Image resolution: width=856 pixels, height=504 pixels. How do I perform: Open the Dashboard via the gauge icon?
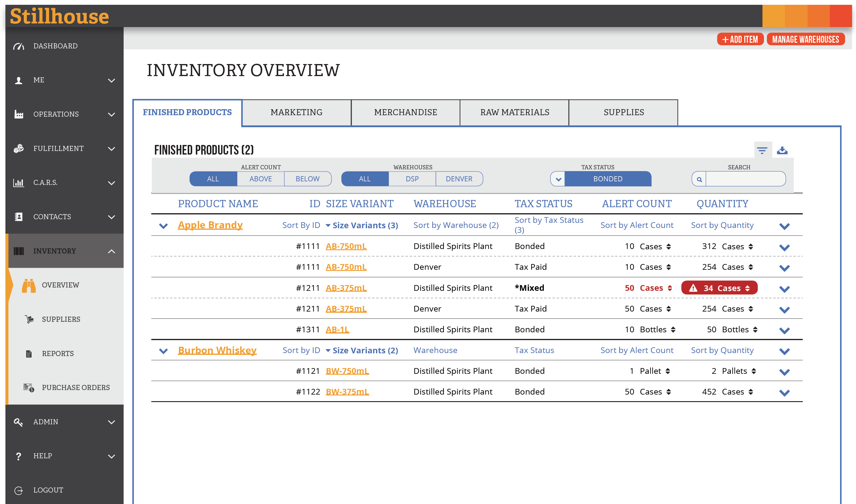(x=19, y=46)
